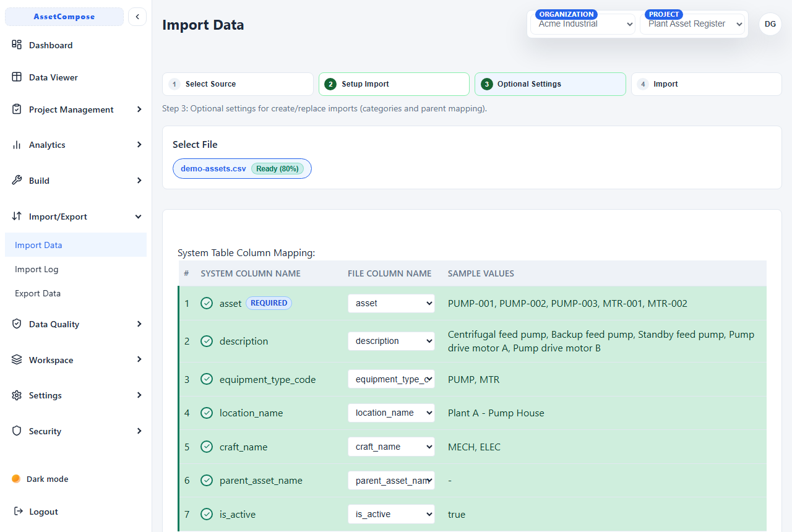Click the demo-assets.csv file chip
The height and width of the screenshot is (532, 792).
point(242,168)
